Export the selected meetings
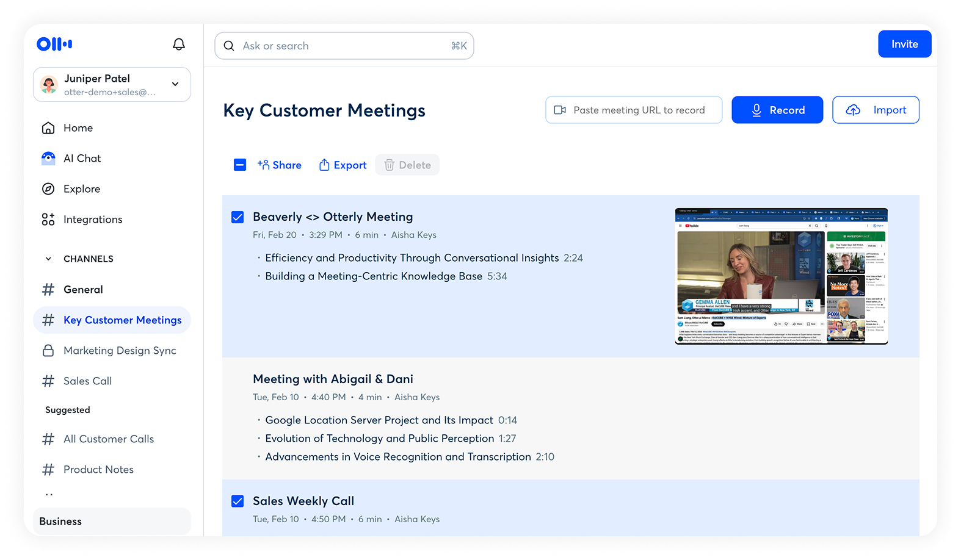 (343, 165)
